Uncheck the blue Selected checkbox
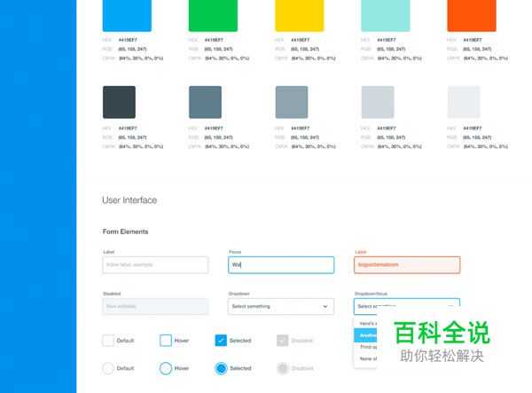Viewport: 532px width, 393px height. click(x=221, y=341)
